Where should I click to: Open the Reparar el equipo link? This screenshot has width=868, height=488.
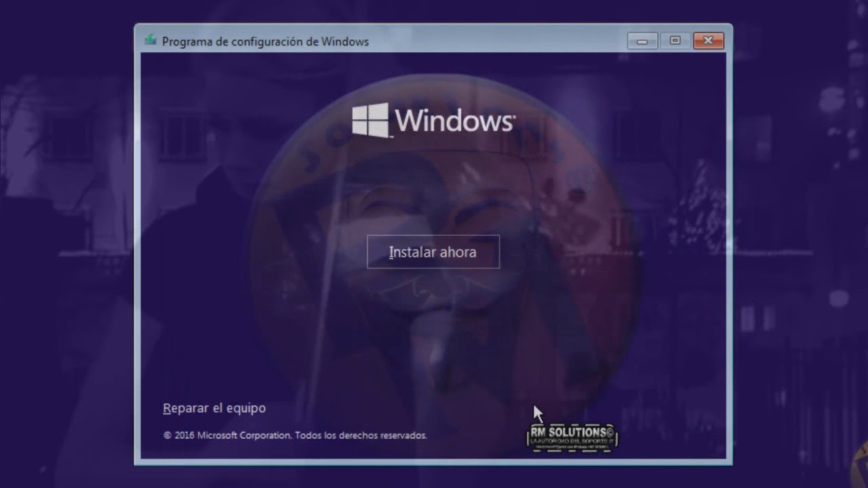(214, 408)
